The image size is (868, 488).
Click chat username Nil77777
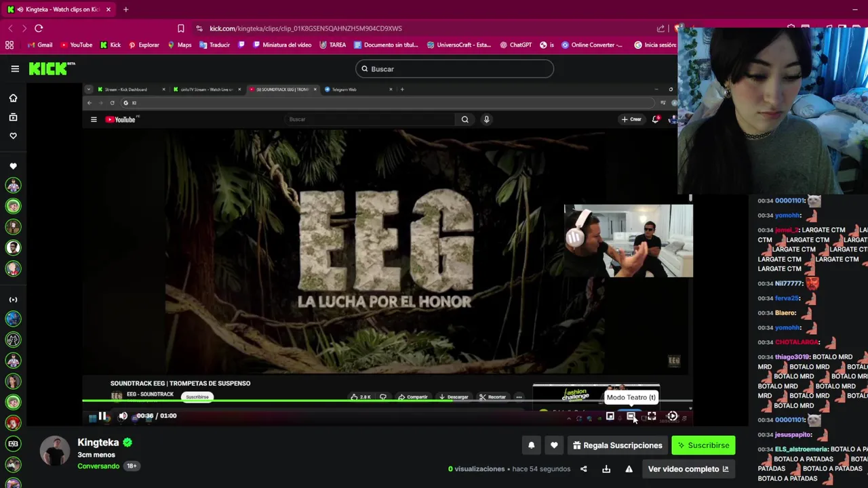click(x=789, y=283)
